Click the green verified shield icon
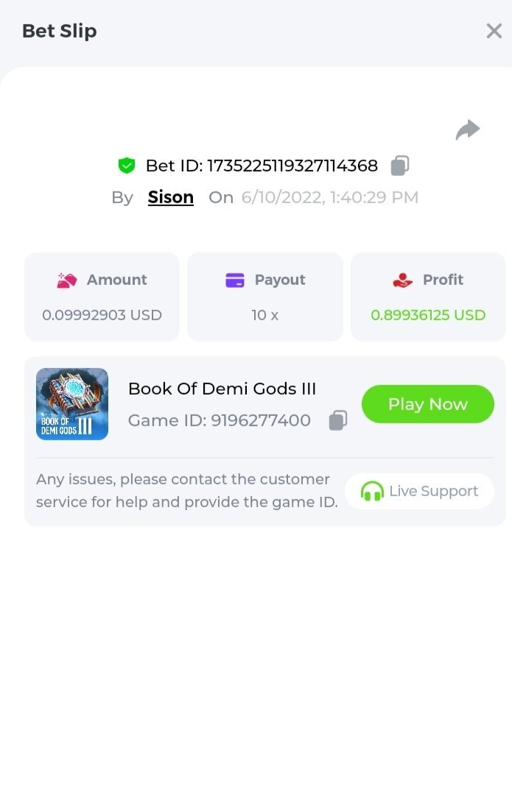Viewport: 512px width, 812px height. (x=127, y=166)
